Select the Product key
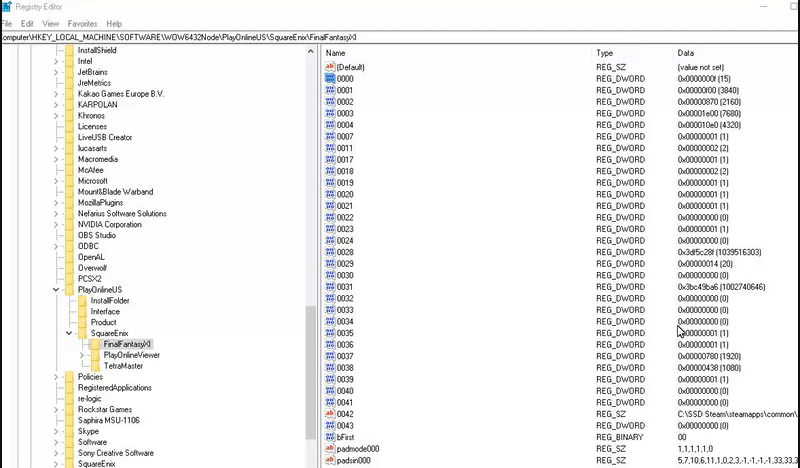The height and width of the screenshot is (468, 800). [x=104, y=323]
